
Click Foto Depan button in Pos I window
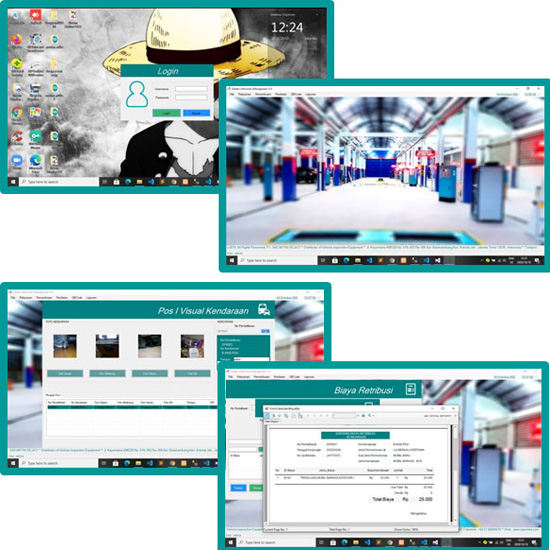coord(65,374)
